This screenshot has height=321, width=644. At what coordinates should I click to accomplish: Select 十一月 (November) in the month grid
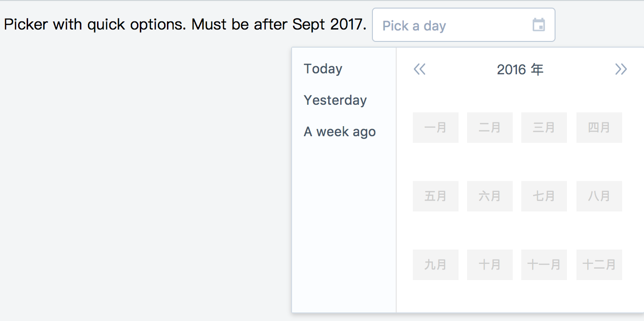tap(544, 264)
